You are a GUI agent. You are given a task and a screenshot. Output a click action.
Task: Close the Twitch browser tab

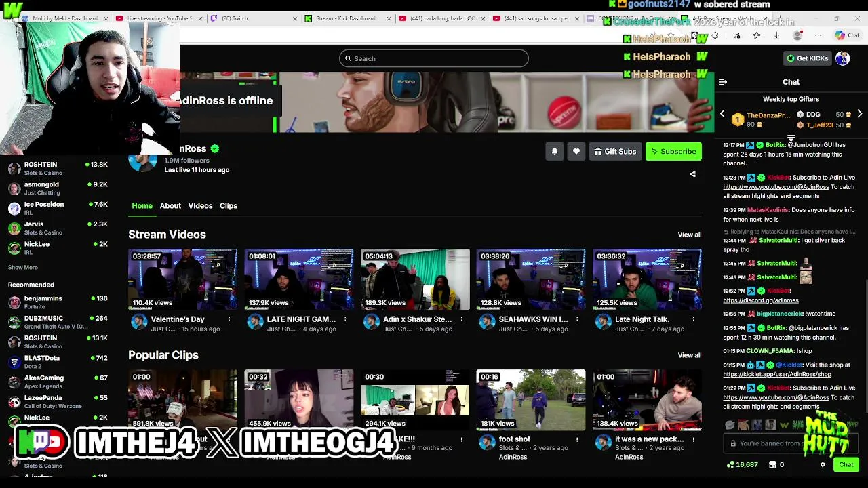coord(295,18)
